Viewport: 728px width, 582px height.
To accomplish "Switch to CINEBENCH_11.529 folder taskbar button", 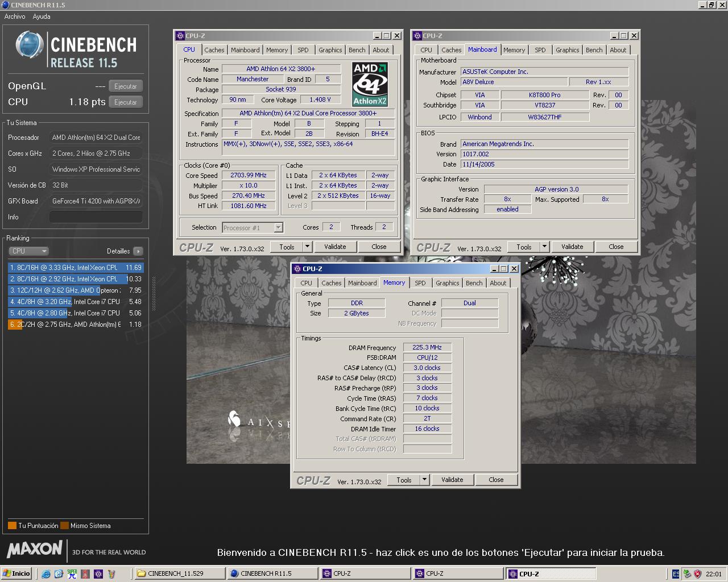I will (180, 573).
